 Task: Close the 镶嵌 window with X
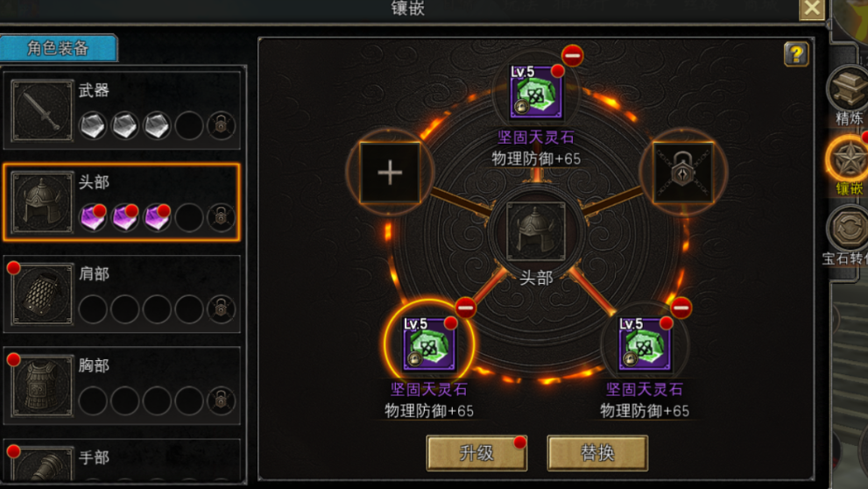point(812,9)
